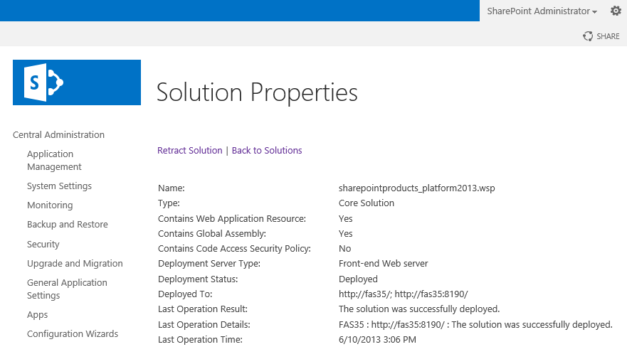The image size is (627, 364).
Task: Select Monitoring in the sidebar
Action: tap(50, 205)
